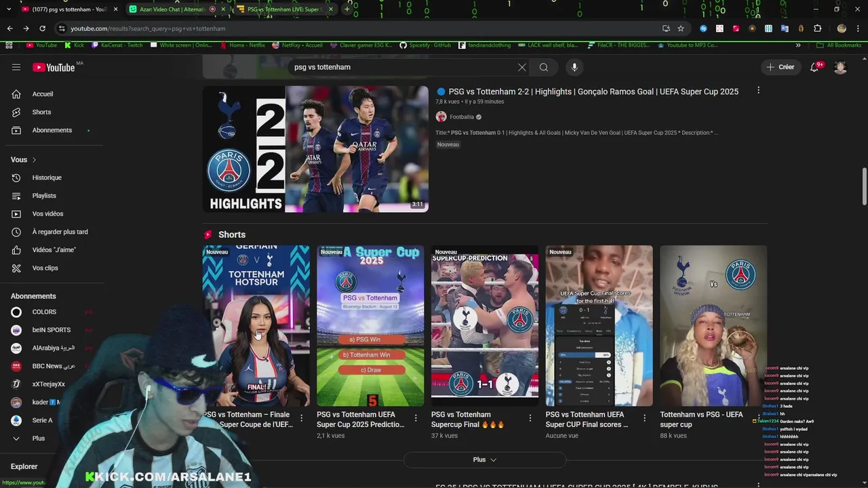Viewport: 868px width, 488px height.
Task: Open the Home - Netflix bookmark
Action: click(x=243, y=45)
